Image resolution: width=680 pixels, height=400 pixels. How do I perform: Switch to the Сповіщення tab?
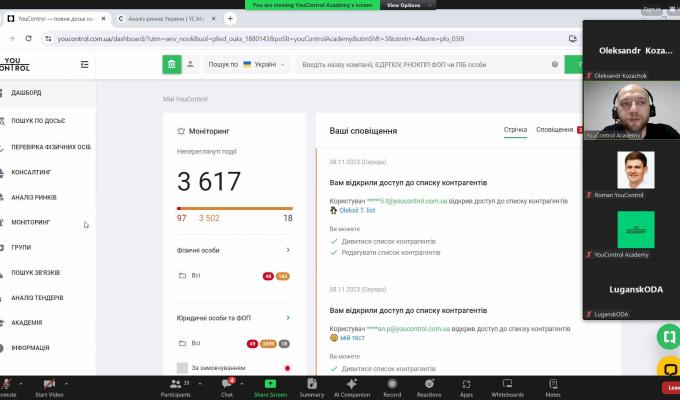554,130
